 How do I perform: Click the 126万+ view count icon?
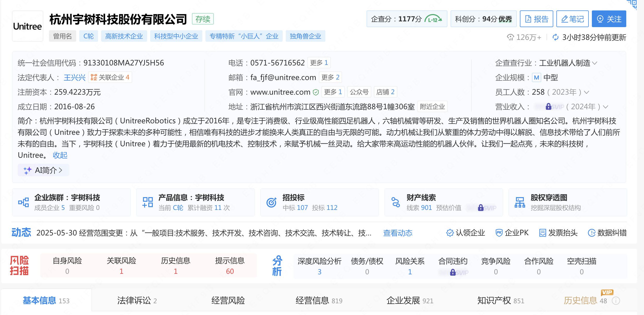pos(510,37)
